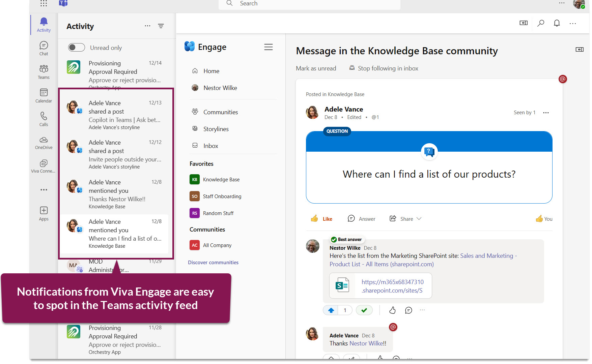The image size is (592, 364).
Task: Open Chat from the Teams sidebar
Action: coord(43,48)
